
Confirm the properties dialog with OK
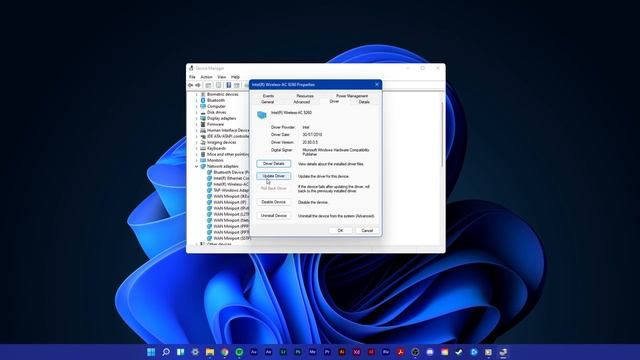click(340, 231)
